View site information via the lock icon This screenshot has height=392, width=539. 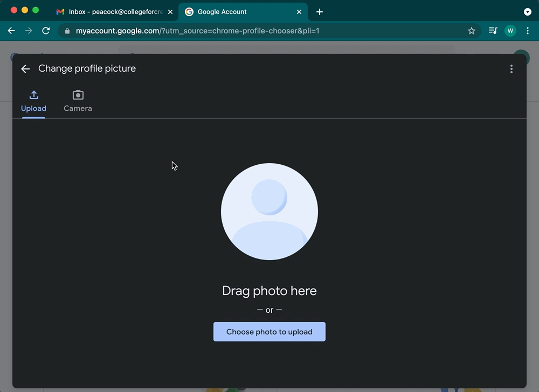point(67,31)
